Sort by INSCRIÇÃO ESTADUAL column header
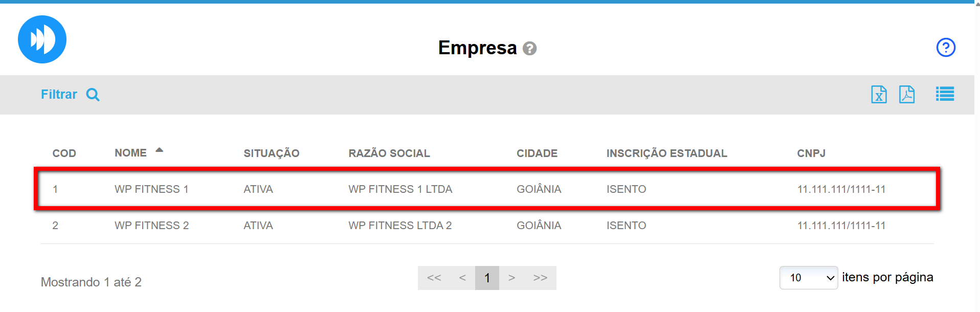 pos(666,153)
